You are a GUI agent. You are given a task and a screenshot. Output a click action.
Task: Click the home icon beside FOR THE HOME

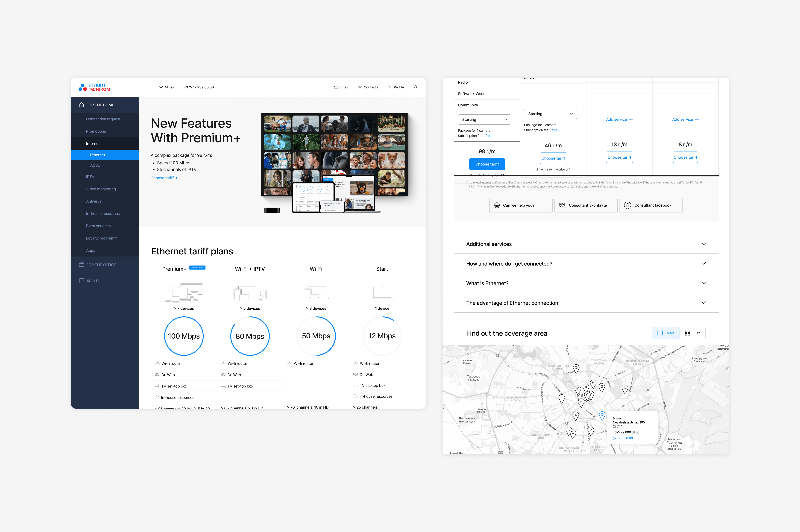pos(82,105)
